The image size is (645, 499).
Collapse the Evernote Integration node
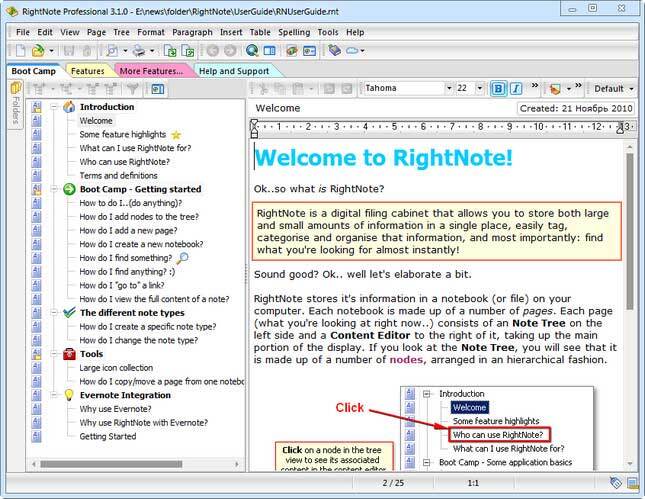[x=54, y=395]
